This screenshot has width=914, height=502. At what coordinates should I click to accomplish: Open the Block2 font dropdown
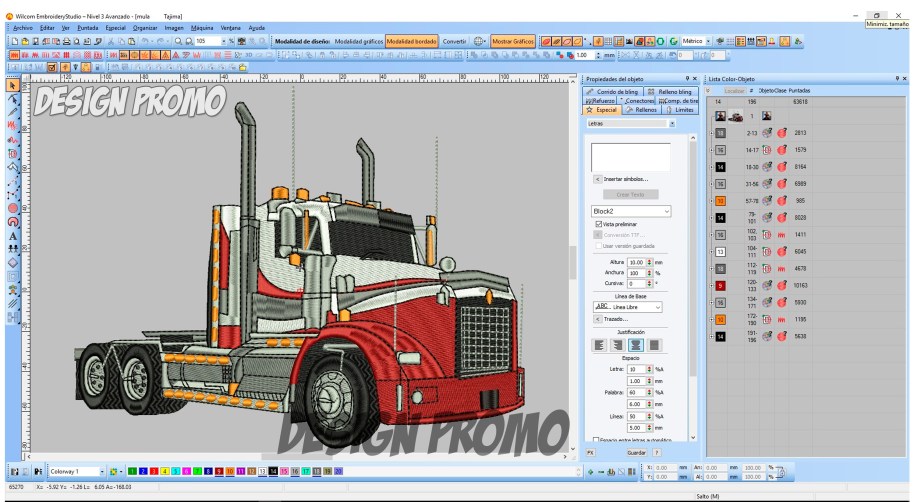(666, 211)
